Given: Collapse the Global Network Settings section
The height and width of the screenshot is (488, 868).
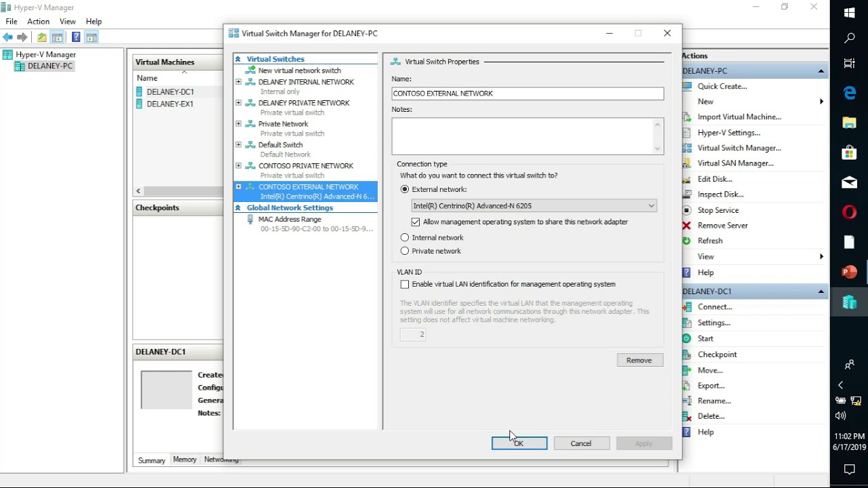Looking at the screenshot, I should tap(238, 208).
